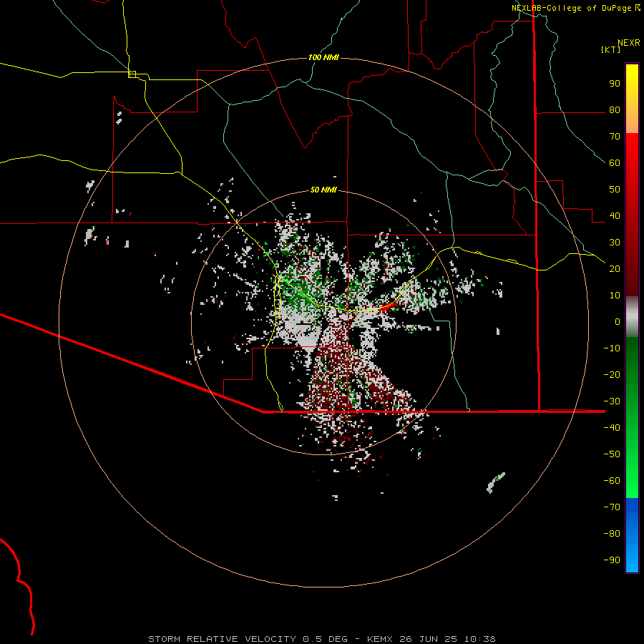This screenshot has width=644, height=644.
Task: Click the -70 value on the velocity scale
Action: click(612, 507)
